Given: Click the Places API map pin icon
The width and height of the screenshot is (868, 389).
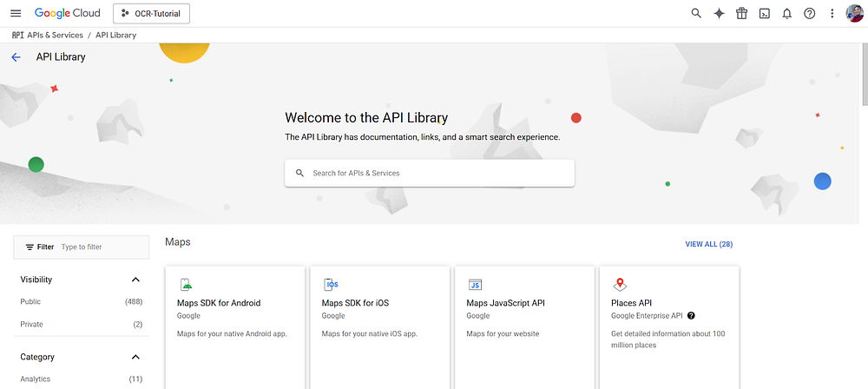Looking at the screenshot, I should 620,285.
